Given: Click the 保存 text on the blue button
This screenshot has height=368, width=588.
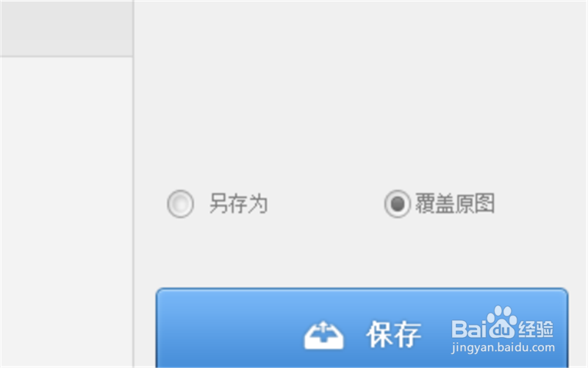Looking at the screenshot, I should coord(394,334).
